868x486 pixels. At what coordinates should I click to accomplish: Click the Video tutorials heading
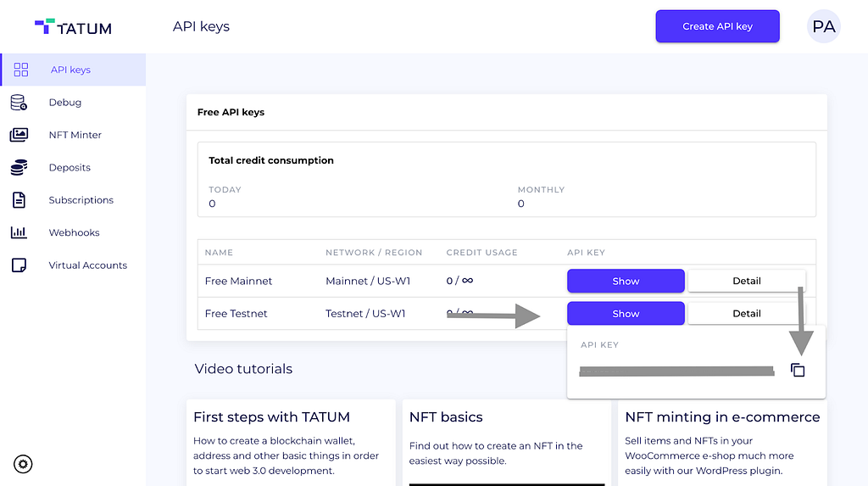pos(243,369)
